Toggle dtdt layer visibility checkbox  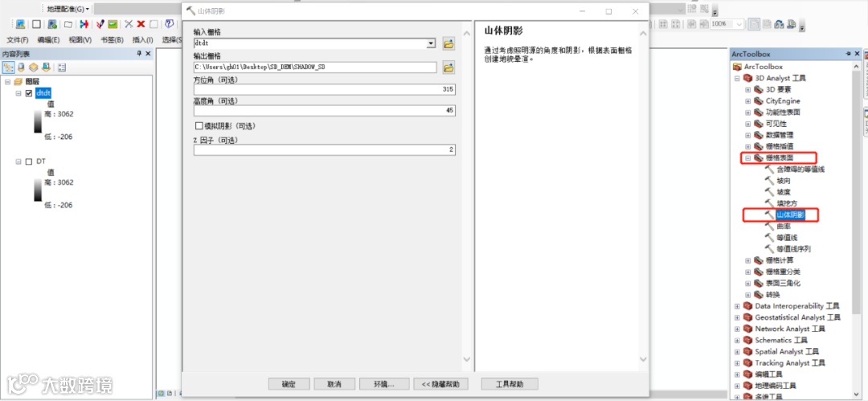[30, 93]
